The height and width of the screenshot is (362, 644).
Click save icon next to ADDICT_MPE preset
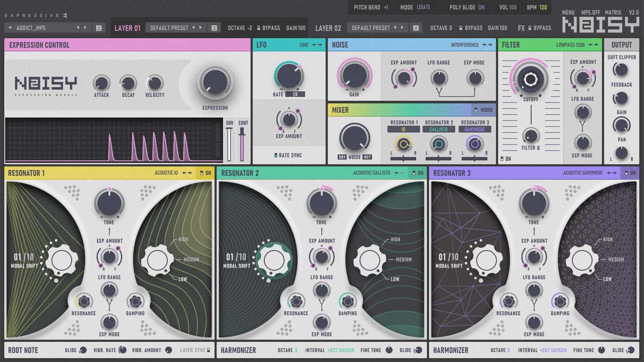click(99, 28)
